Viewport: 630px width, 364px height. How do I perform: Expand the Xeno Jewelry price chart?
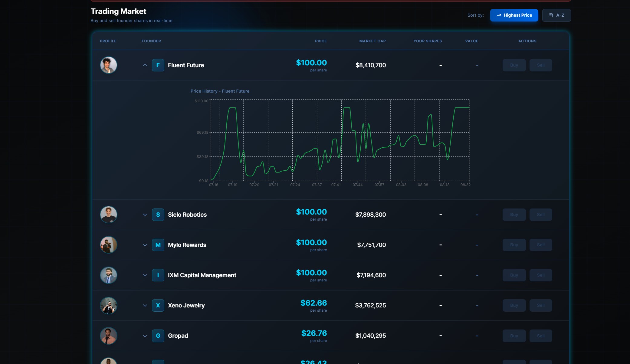(x=145, y=305)
